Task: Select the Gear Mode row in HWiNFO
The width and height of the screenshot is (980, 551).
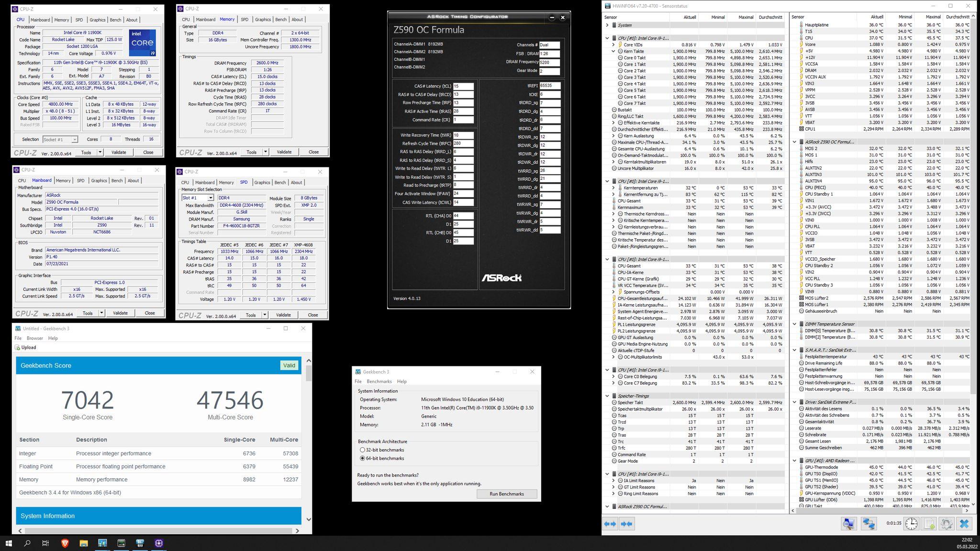Action: (694, 461)
